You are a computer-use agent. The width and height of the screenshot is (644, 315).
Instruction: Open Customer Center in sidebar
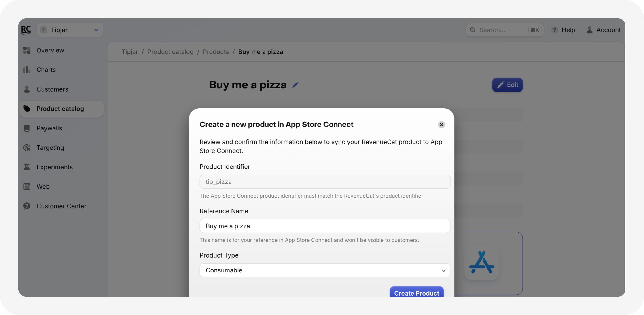[61, 206]
